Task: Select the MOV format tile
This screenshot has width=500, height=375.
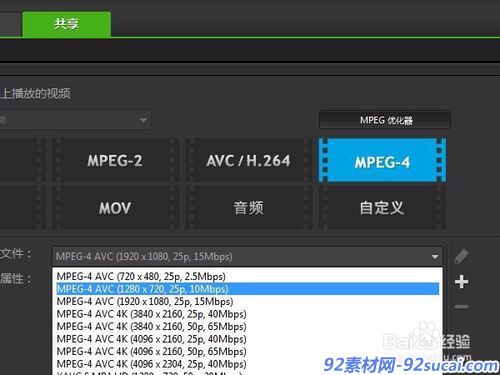Action: [115, 208]
